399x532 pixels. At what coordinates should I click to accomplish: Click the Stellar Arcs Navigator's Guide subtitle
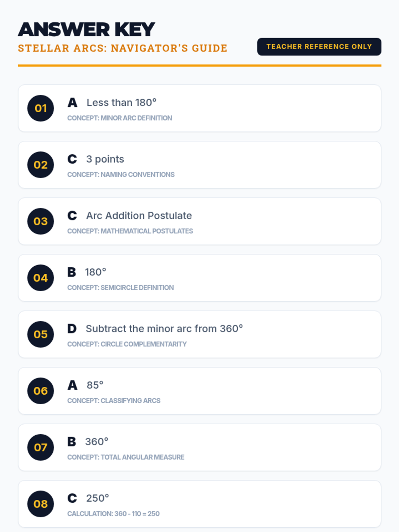click(x=122, y=48)
